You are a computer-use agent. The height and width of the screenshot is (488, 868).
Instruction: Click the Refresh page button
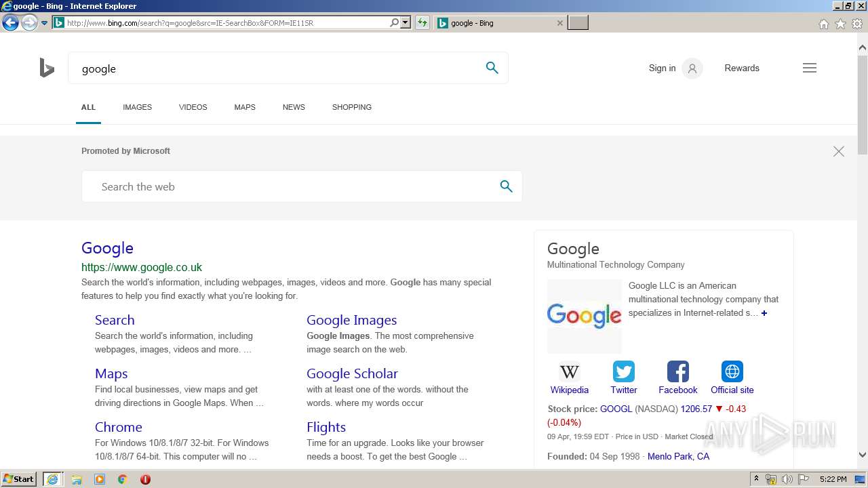click(422, 23)
